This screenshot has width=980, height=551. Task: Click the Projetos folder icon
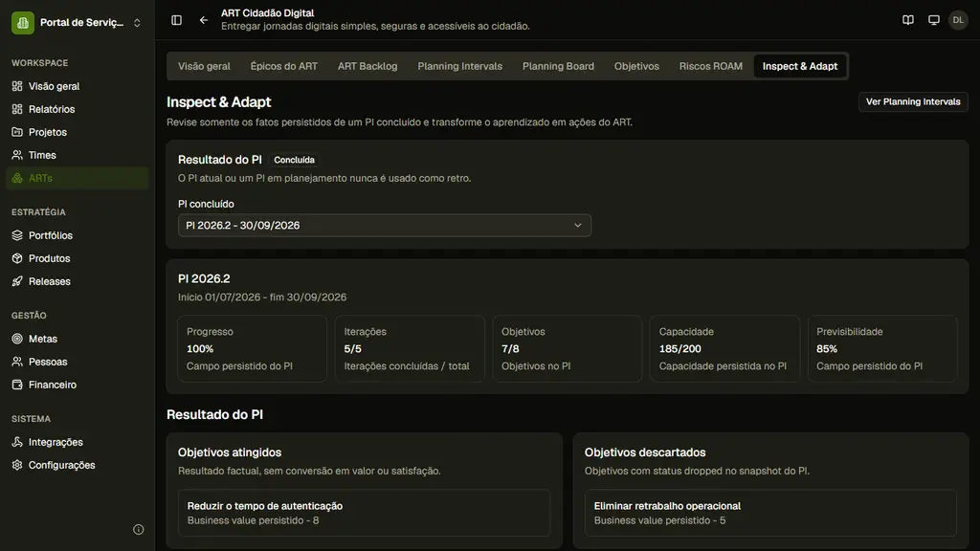(17, 132)
